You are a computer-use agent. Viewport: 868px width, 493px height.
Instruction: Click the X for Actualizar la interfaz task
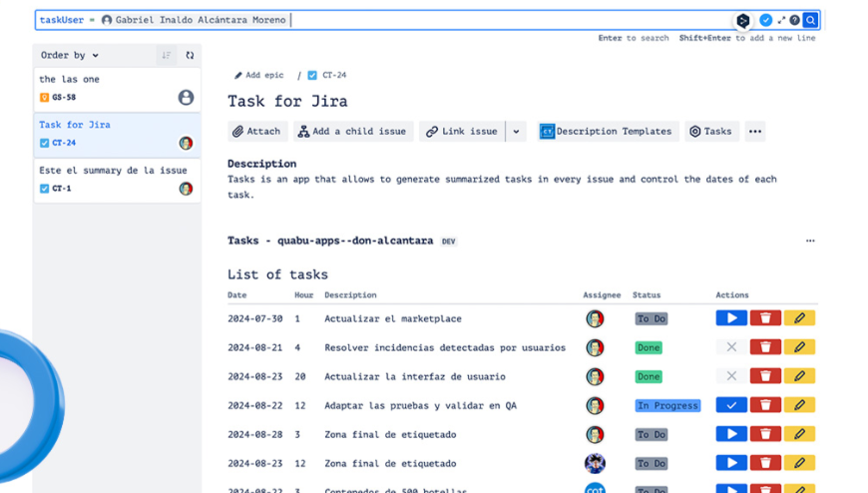730,376
